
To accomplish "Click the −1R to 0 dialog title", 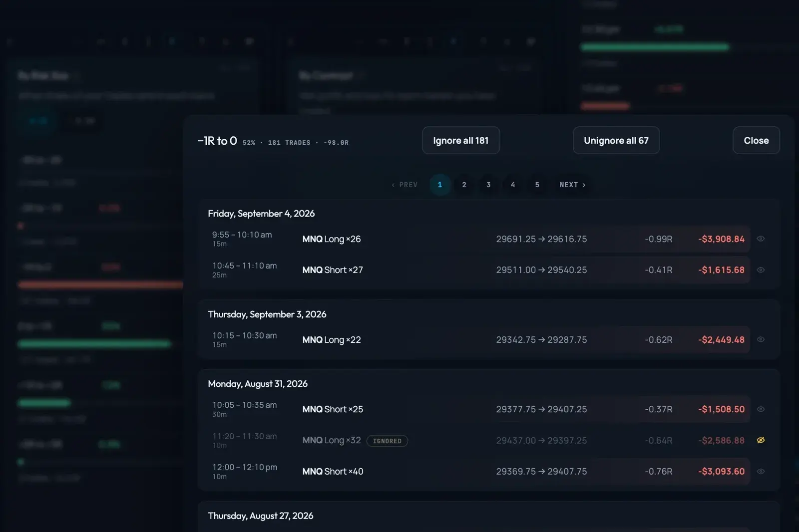I will click(x=217, y=141).
